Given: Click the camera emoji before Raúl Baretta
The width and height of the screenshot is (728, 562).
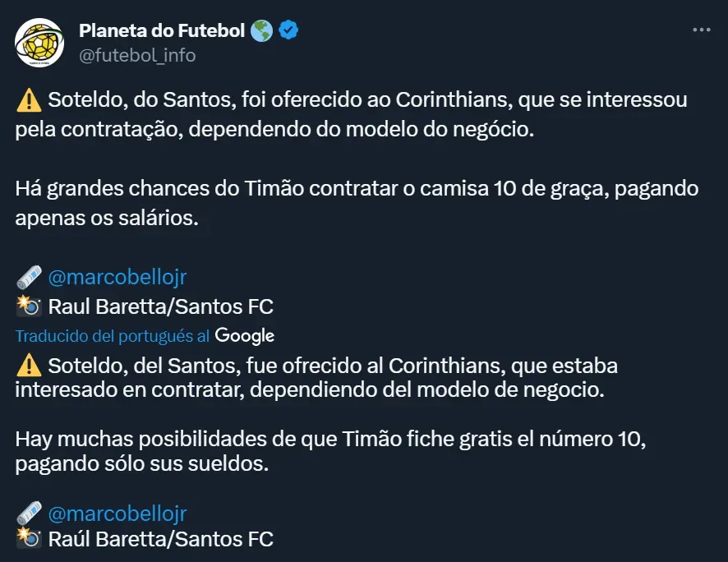Looking at the screenshot, I should click(x=28, y=540).
